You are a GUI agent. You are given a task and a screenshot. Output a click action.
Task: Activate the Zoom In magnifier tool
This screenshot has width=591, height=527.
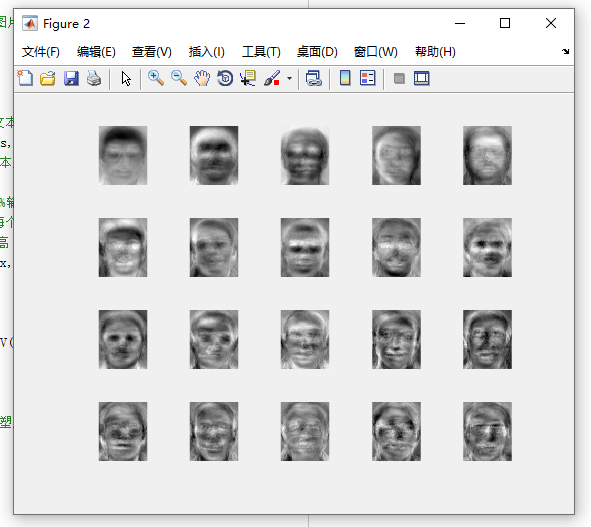click(x=156, y=78)
